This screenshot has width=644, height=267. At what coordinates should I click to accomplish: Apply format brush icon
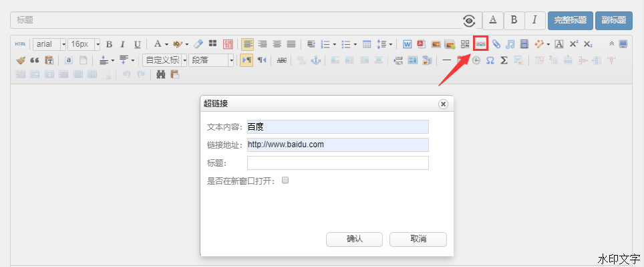coord(21,60)
